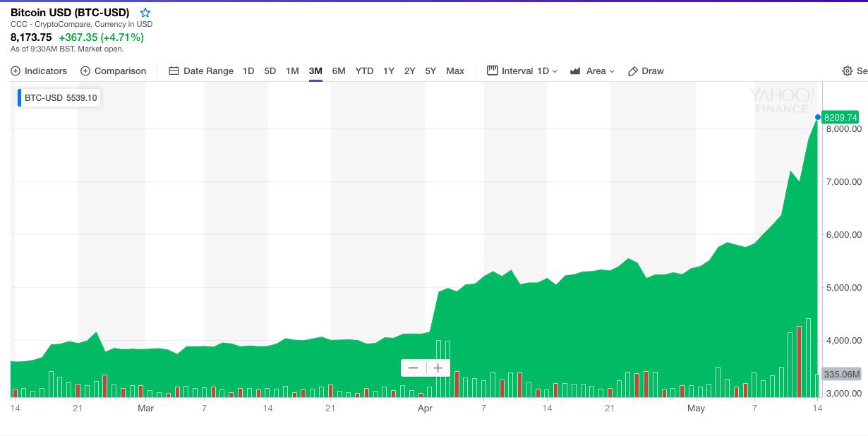Open the Indicators panel
Image resolution: width=868 pixels, height=436 pixels.
[39, 71]
